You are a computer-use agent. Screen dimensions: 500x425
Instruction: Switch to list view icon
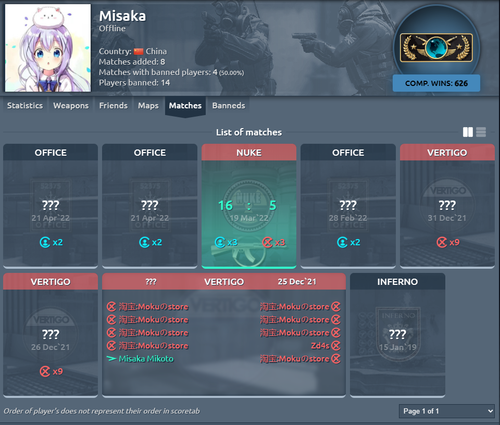(x=481, y=132)
